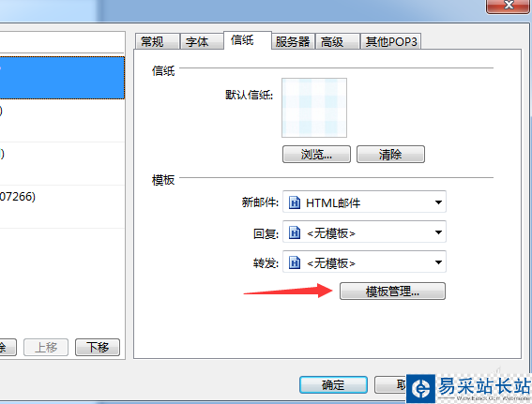The height and width of the screenshot is (404, 532).
Task: Click the 清除 stationery button
Action: tap(390, 155)
